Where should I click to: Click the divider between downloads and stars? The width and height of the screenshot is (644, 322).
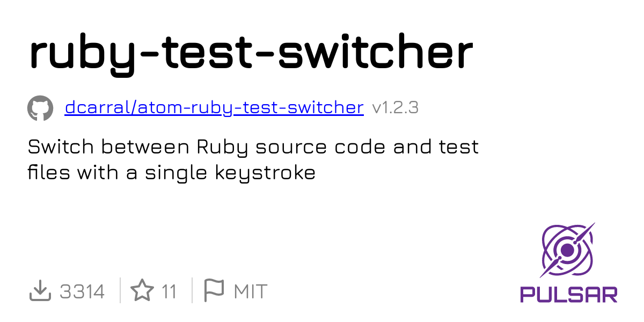click(x=119, y=290)
